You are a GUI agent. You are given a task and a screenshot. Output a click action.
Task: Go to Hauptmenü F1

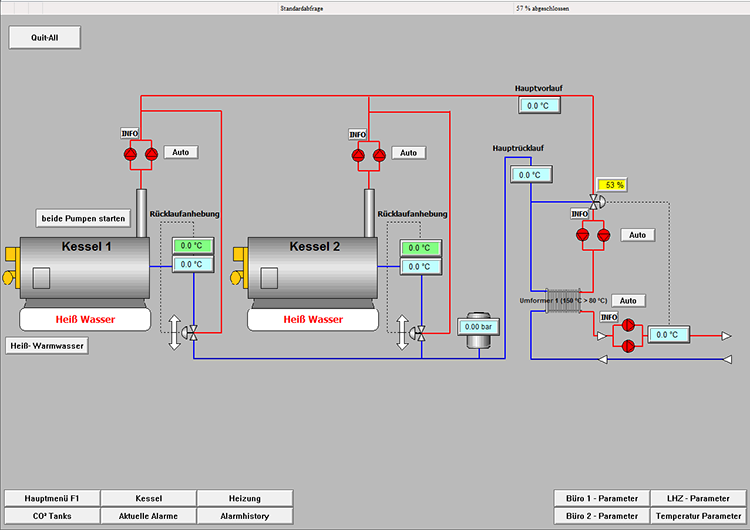point(52,498)
